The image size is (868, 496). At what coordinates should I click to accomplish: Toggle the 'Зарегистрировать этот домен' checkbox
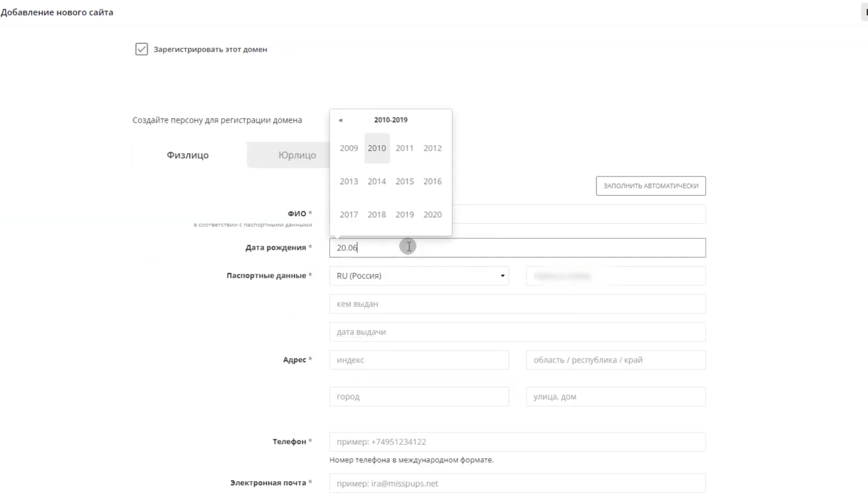[x=142, y=49]
